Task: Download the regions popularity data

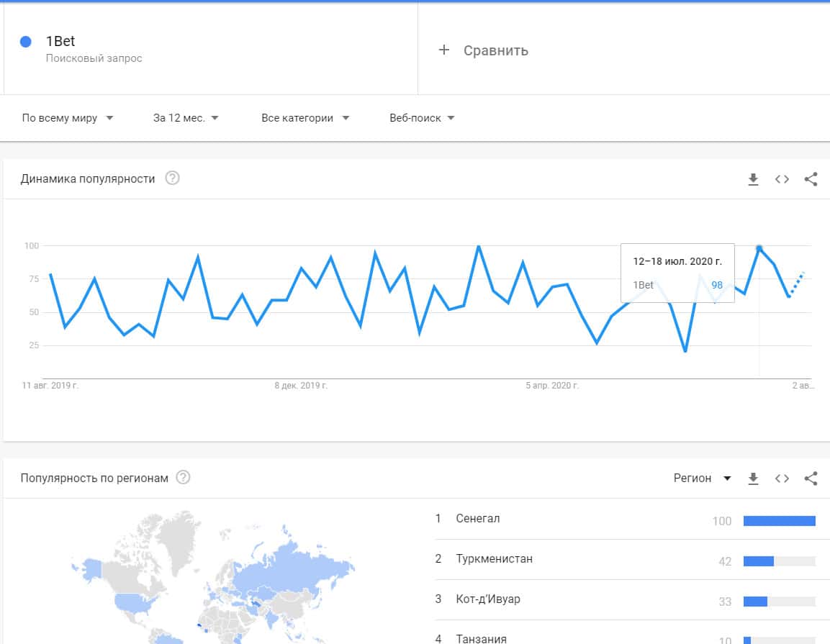Action: click(753, 479)
